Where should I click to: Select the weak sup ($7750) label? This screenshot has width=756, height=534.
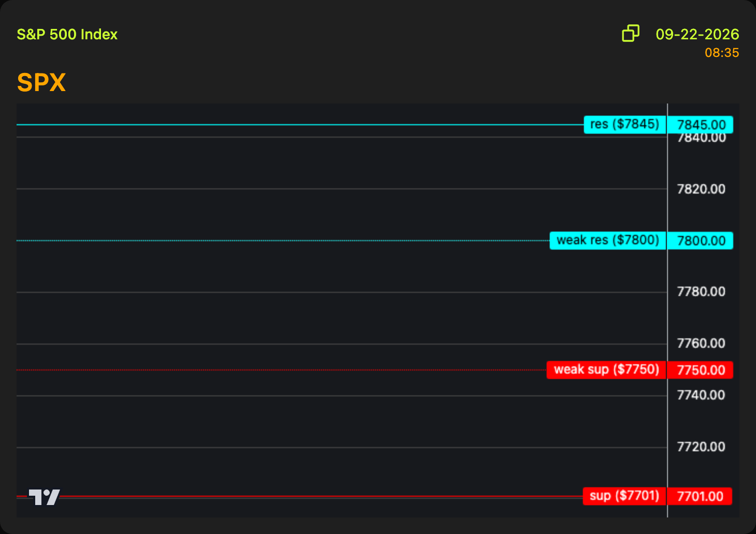point(606,370)
